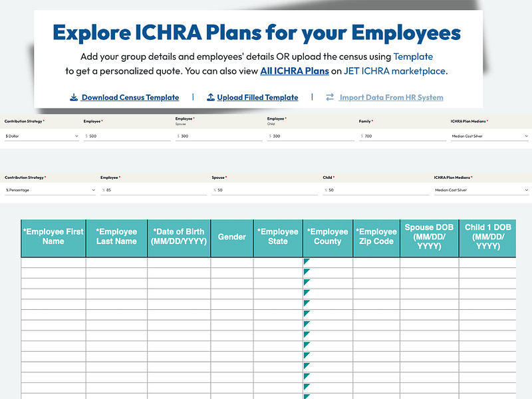Expand the % Percentage Contribution Strategy dropdown
Viewport: 532px width, 399px height.
(50, 190)
